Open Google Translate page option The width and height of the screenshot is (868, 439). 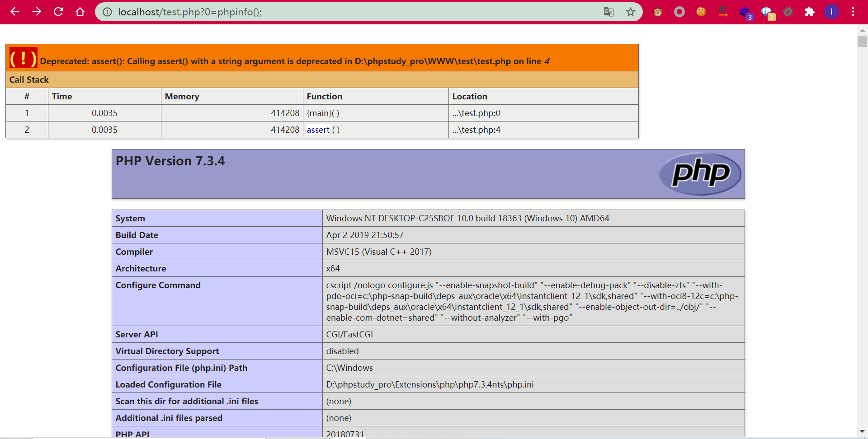[x=609, y=12]
